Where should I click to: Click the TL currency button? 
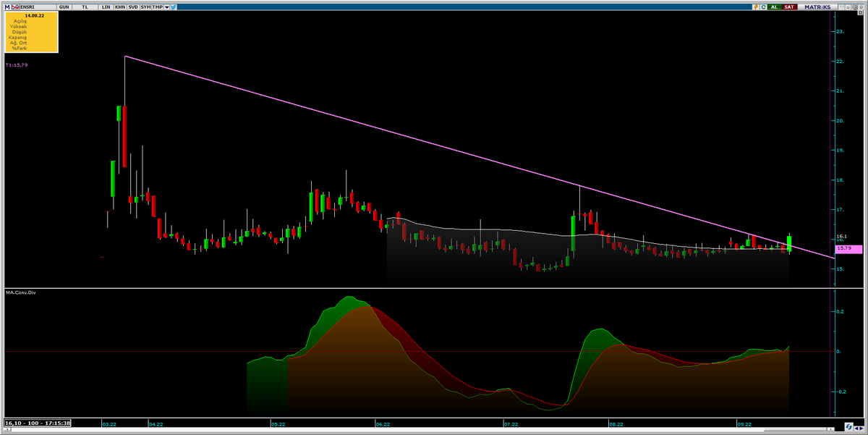85,7
